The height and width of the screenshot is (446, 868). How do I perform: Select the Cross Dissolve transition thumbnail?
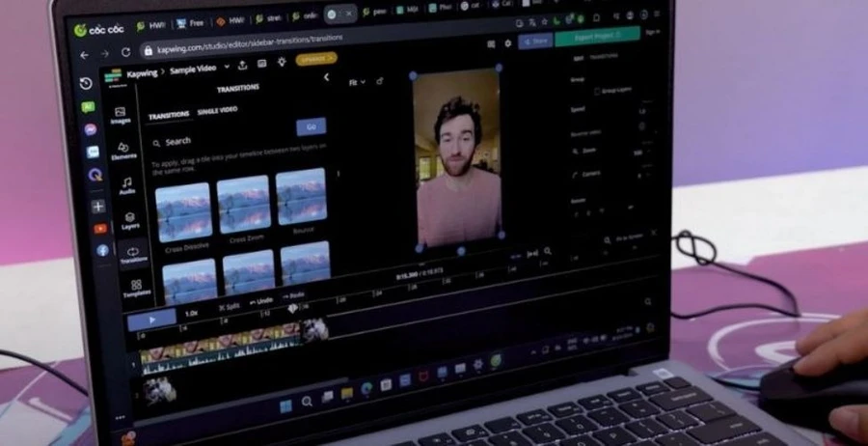point(184,212)
